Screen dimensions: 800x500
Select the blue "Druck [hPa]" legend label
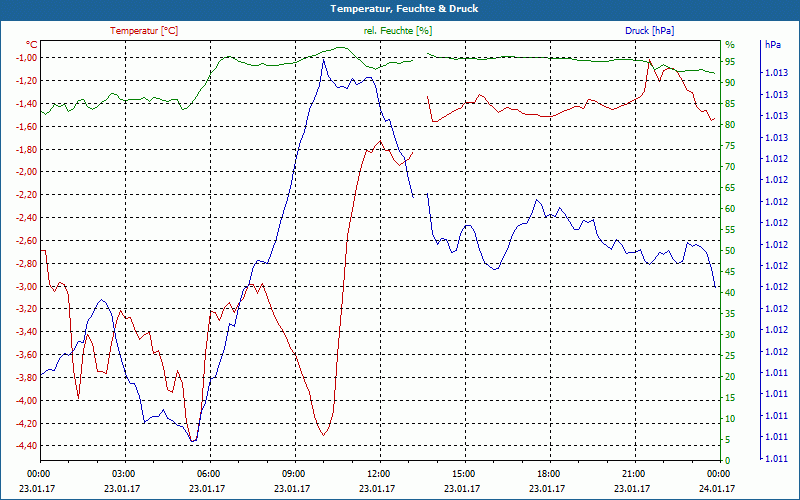(649, 31)
